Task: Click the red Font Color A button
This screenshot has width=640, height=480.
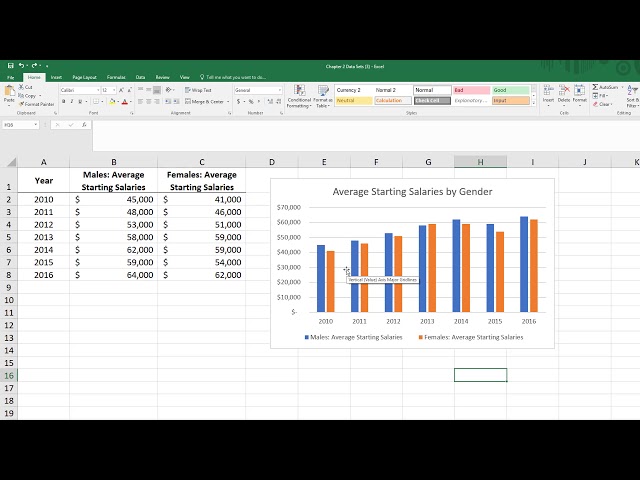Action: tap(125, 101)
